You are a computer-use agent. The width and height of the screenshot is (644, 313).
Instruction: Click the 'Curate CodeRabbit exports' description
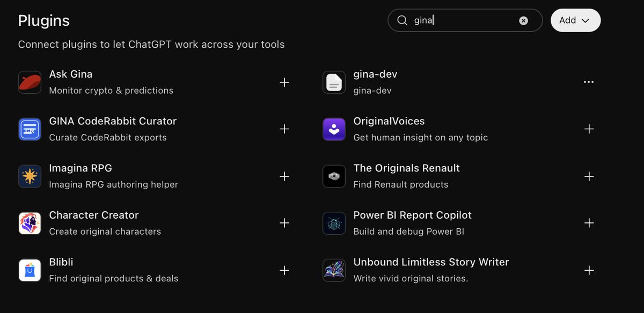108,138
